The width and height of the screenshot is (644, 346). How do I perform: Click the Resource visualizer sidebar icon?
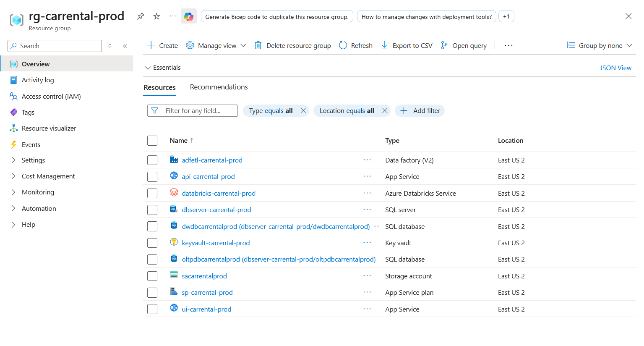point(14,128)
